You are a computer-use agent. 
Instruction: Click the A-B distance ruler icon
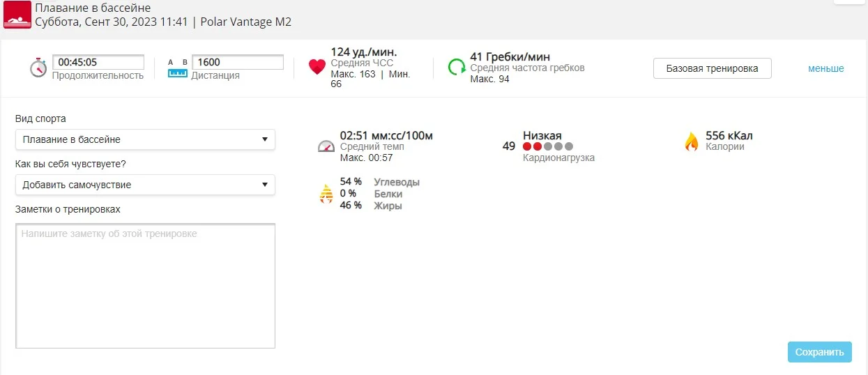[178, 68]
